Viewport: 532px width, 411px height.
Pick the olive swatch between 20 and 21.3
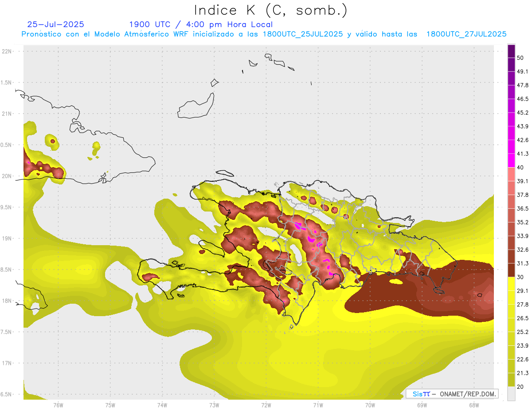click(511, 380)
